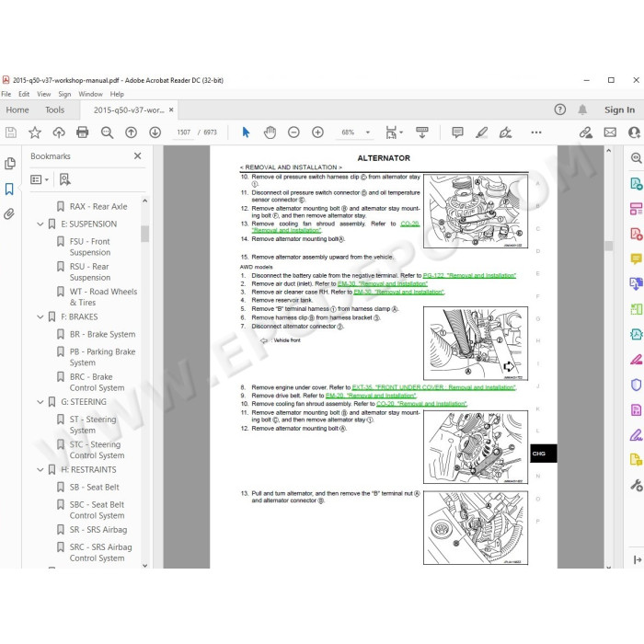Open the Window menu
The width and height of the screenshot is (644, 644).
click(90, 94)
